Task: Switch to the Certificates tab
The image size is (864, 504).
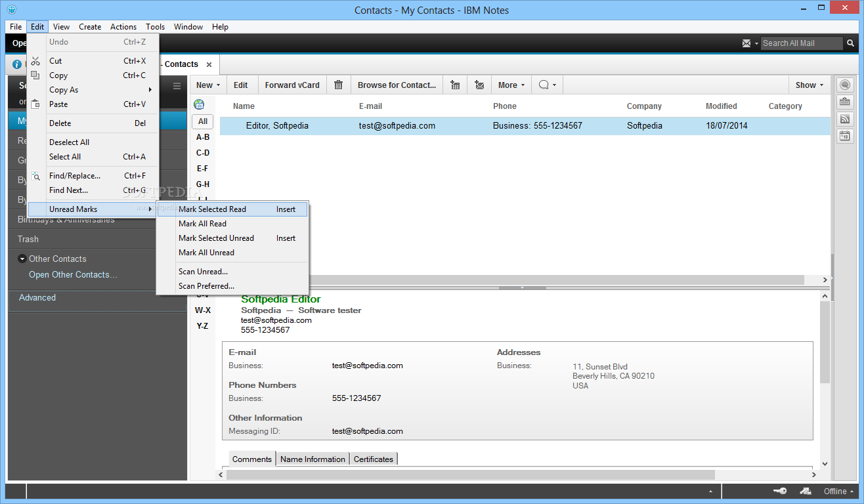Action: pyautogui.click(x=374, y=459)
